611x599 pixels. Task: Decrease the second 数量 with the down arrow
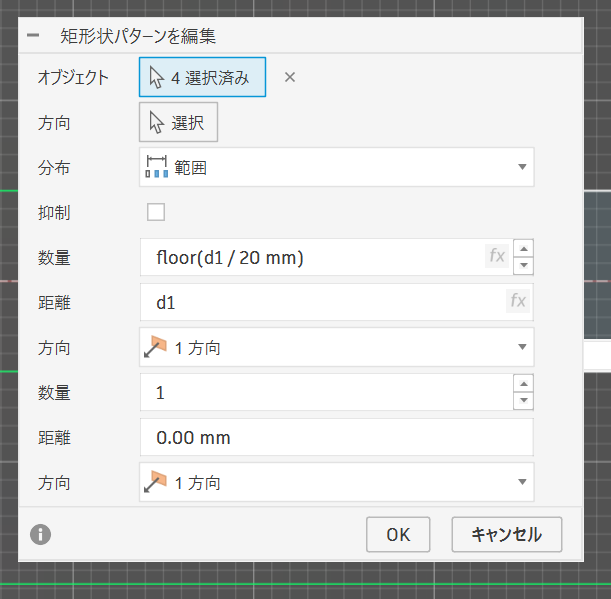pyautogui.click(x=523, y=400)
